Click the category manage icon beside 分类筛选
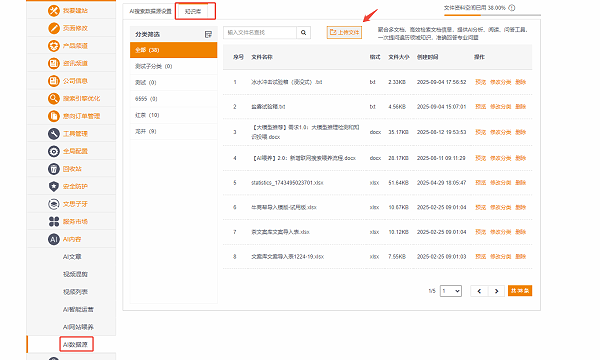The height and width of the screenshot is (360, 600). [x=208, y=34]
